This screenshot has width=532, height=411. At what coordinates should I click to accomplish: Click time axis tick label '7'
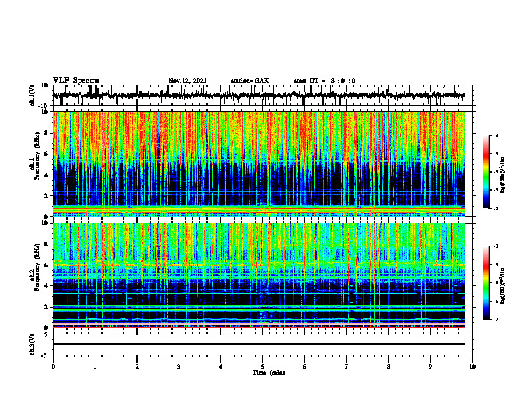pos(347,367)
